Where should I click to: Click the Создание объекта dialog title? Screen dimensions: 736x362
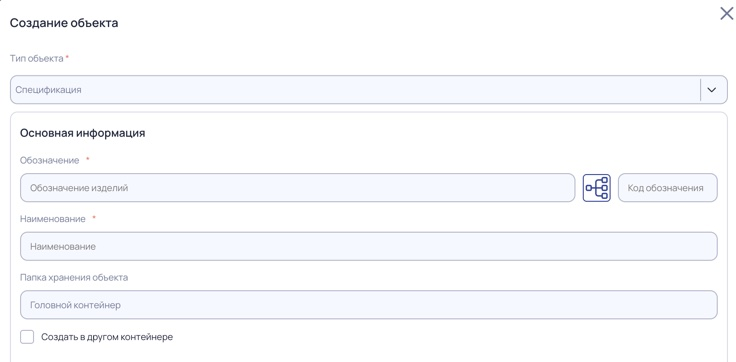tap(64, 23)
